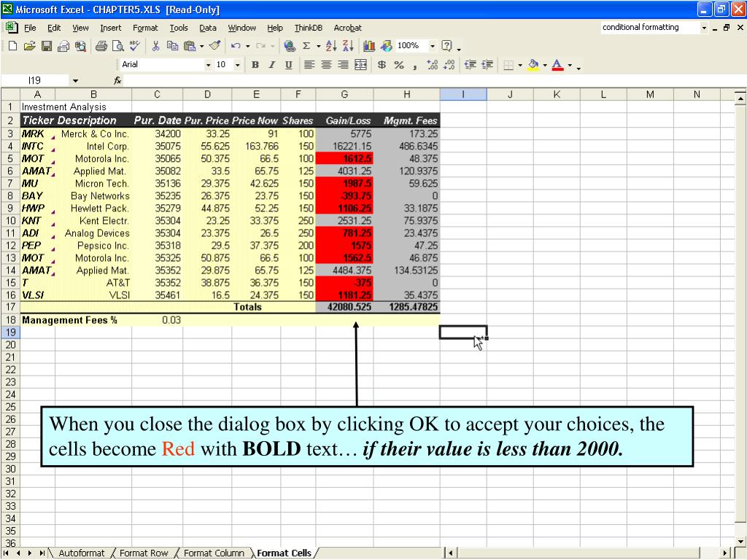The height and width of the screenshot is (560, 747).
Task: Open the ThinkDB menu
Action: [309, 28]
